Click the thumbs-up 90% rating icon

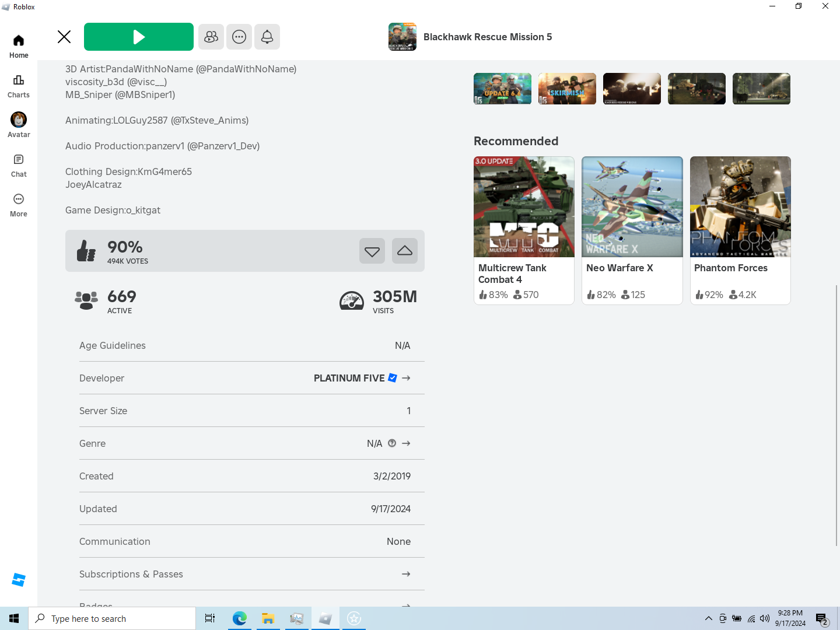[x=86, y=251]
